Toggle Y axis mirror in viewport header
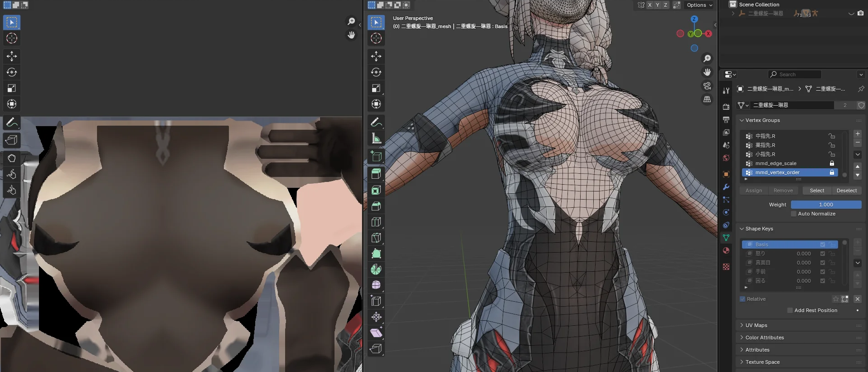Viewport: 868px width, 372px height. (658, 5)
